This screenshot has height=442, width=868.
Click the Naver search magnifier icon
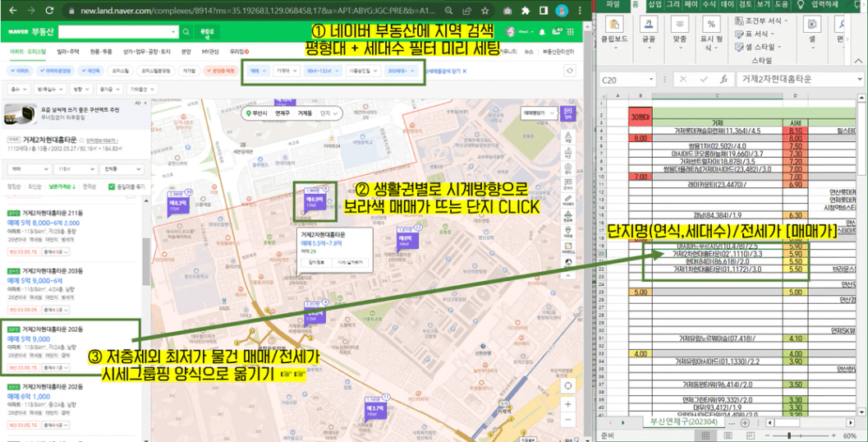186,32
